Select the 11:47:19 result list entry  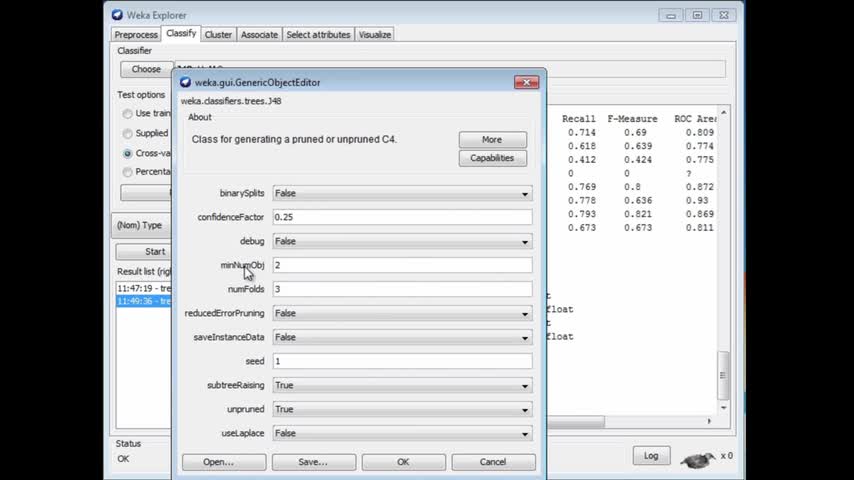144,288
